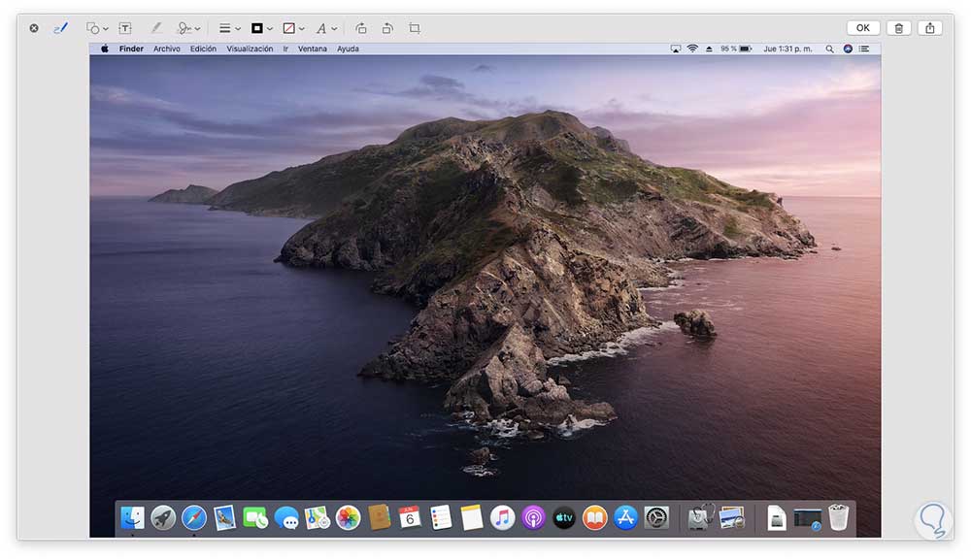Select the Shapes tool
The image size is (971, 560).
point(93,28)
